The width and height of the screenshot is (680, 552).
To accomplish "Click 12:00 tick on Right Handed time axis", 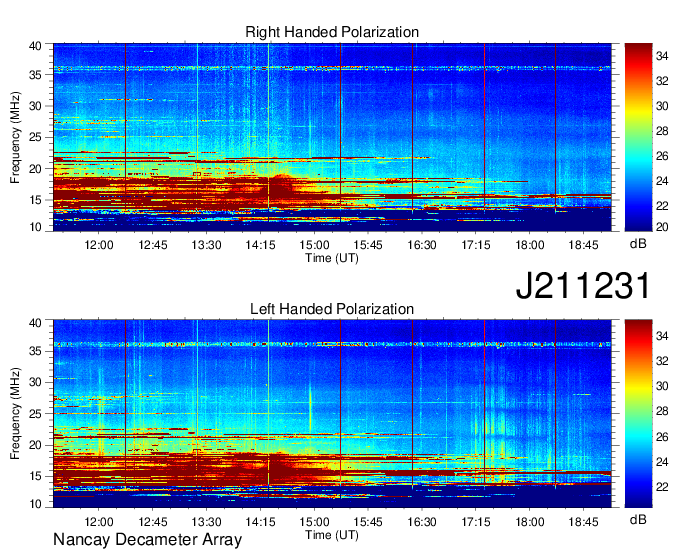I will tap(99, 245).
